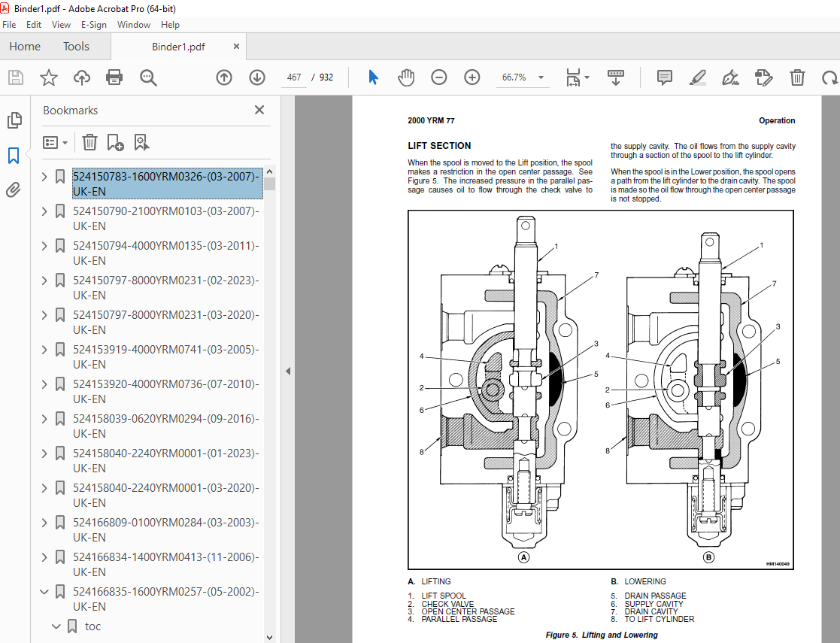Open the Window menu
The height and width of the screenshot is (643, 840).
tap(134, 25)
